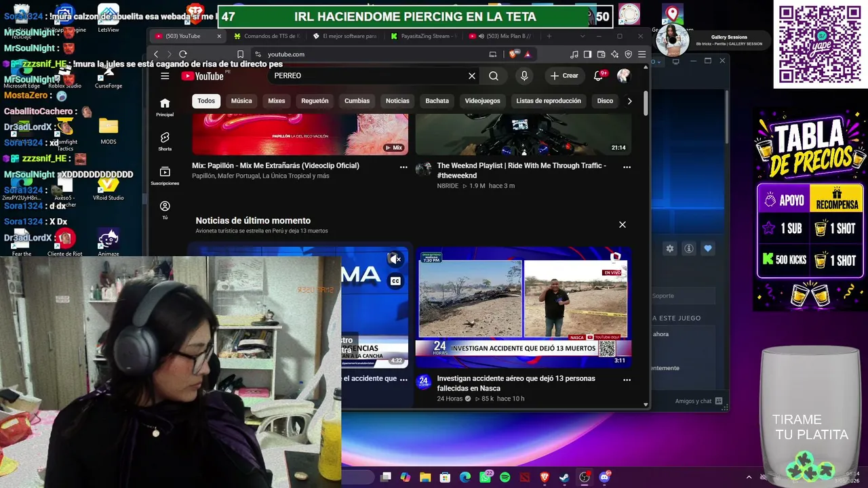The width and height of the screenshot is (868, 488).
Task: Start voice search with the microphone
Action: coord(524,76)
